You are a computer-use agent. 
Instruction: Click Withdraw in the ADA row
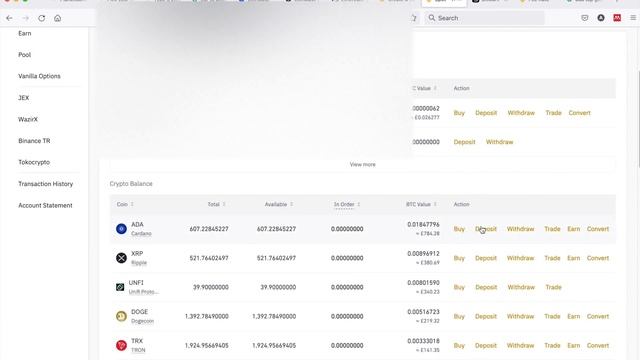520,229
